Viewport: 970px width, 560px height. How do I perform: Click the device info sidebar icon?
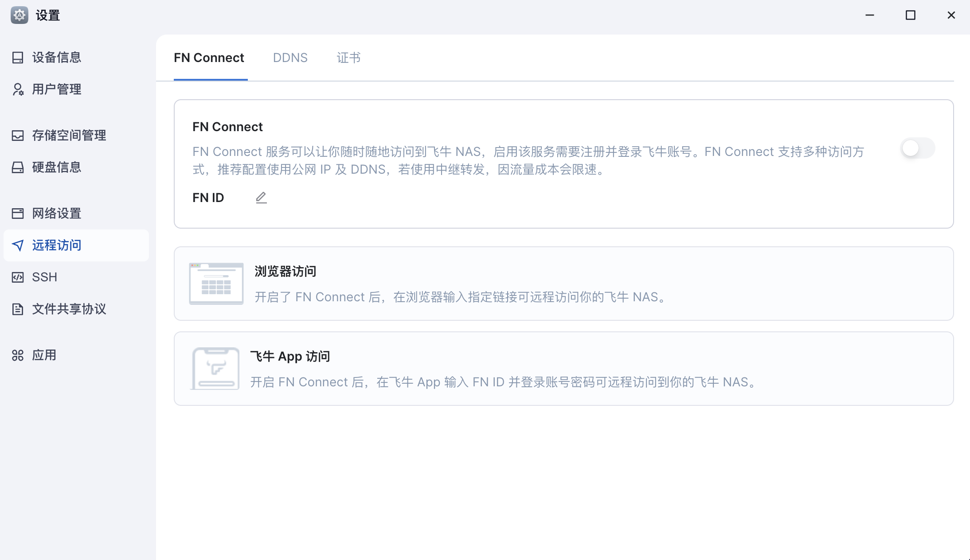click(18, 58)
